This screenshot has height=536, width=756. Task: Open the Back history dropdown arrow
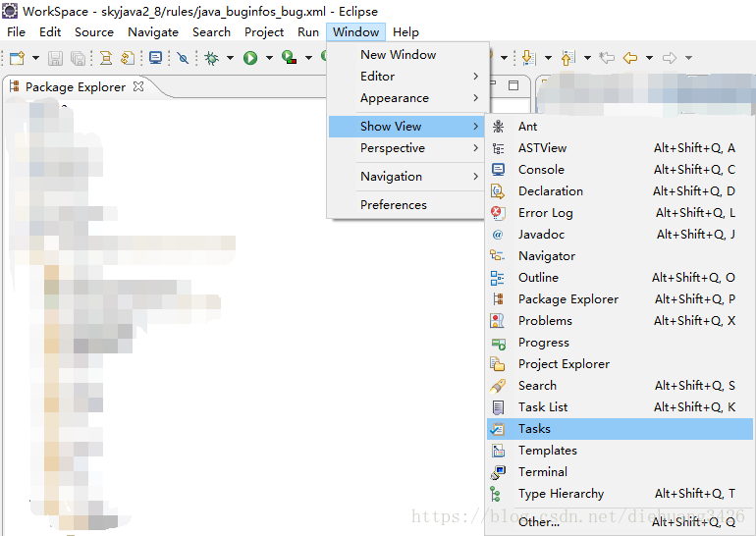(x=649, y=58)
